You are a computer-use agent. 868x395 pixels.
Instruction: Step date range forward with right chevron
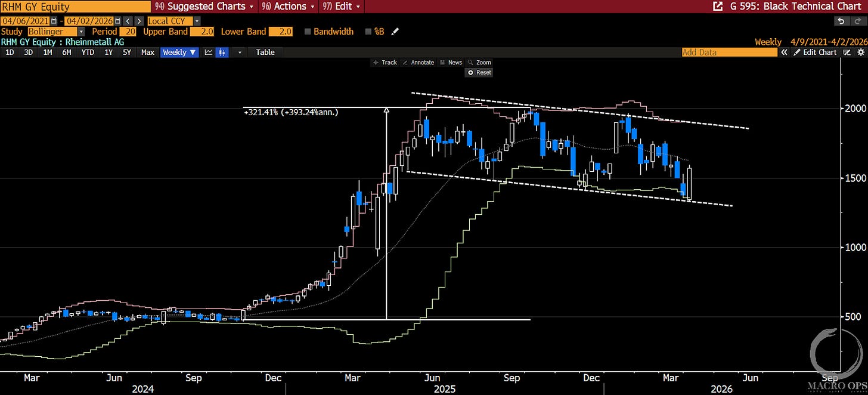click(x=139, y=21)
